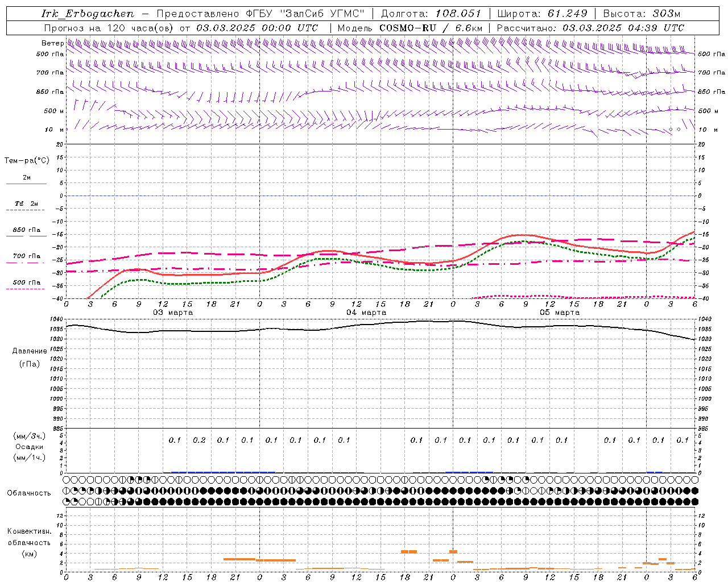The height and width of the screenshot is (582, 728).
Task: Click the calm-wind circle symbols in 10 m row
Action: 675,130
